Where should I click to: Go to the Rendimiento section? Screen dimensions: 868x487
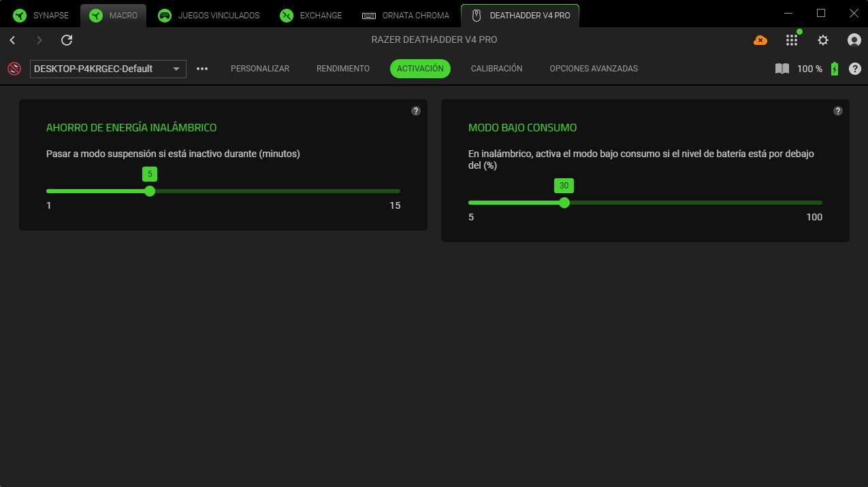(x=343, y=69)
